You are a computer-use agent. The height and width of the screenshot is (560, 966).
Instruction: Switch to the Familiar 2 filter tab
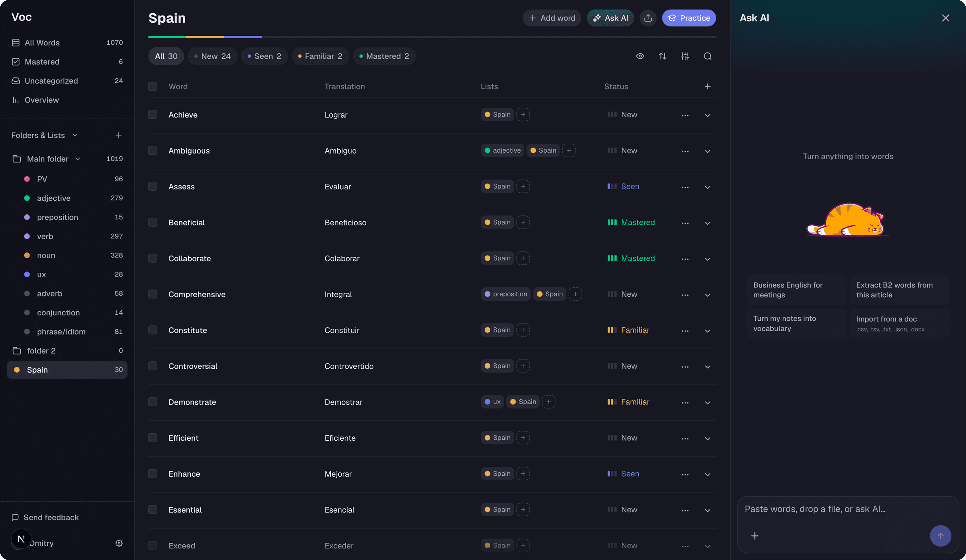[320, 56]
